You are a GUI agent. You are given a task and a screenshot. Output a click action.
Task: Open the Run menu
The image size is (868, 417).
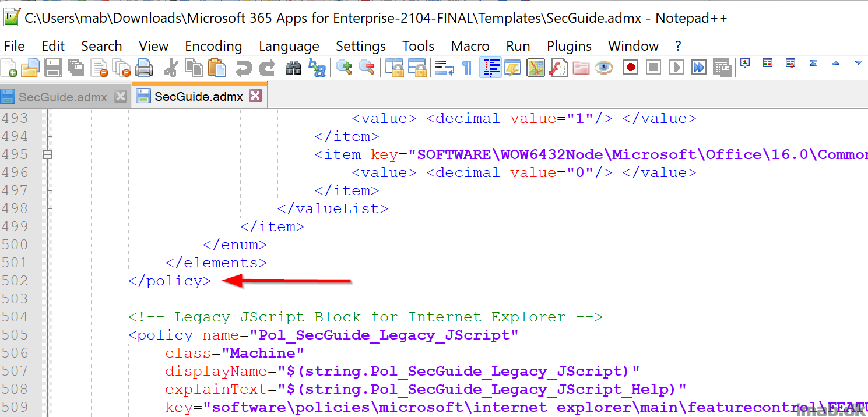tap(518, 46)
